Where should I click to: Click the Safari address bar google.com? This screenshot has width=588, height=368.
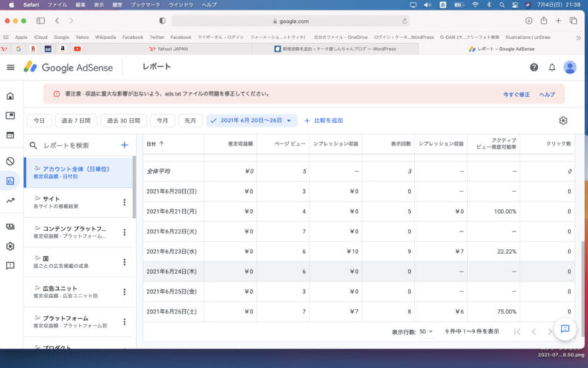(290, 21)
